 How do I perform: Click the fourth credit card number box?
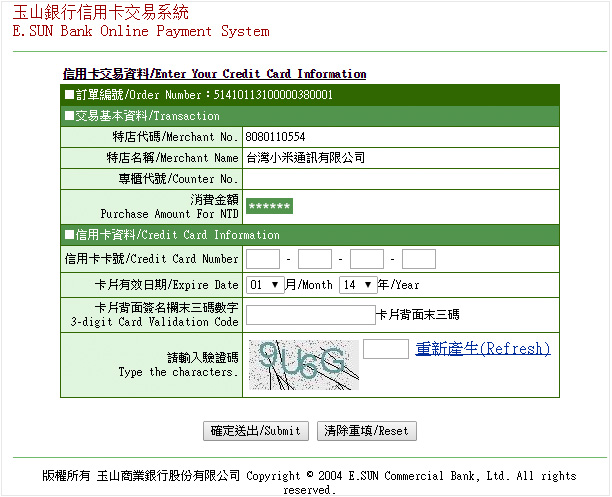[419, 260]
